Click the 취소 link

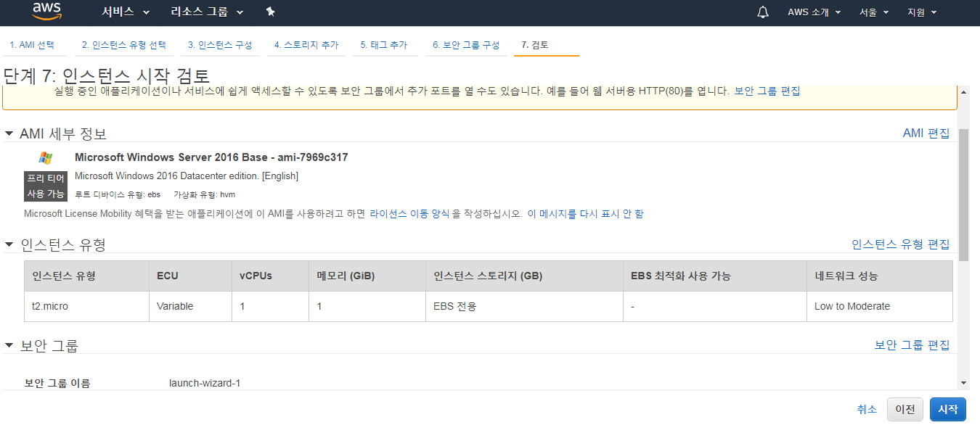tap(867, 409)
